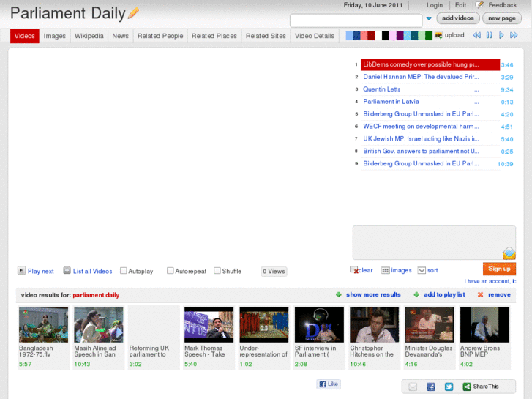532x399 pixels.
Task: Open the Edit link in header
Action: (x=460, y=5)
